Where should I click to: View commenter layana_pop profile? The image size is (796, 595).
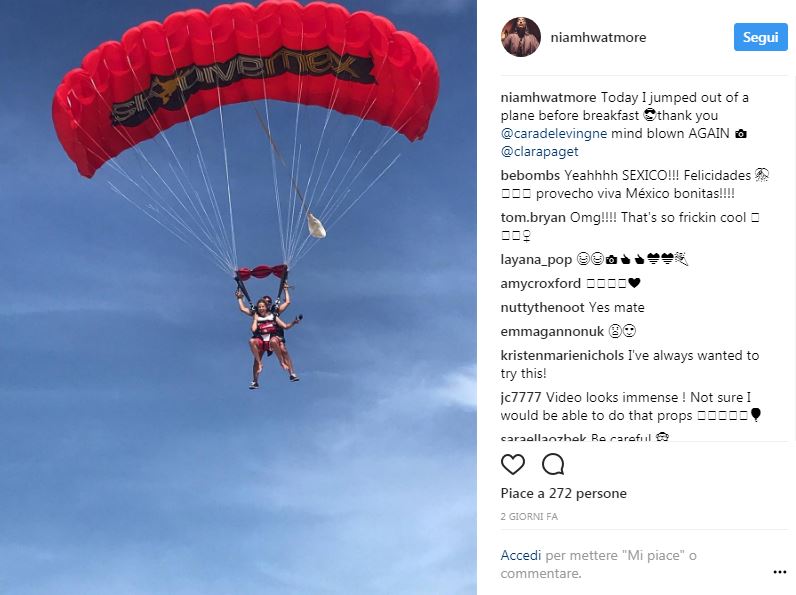point(536,260)
